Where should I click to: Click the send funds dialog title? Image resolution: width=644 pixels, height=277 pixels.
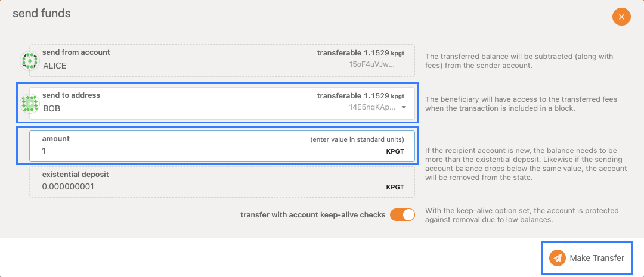pyautogui.click(x=42, y=13)
